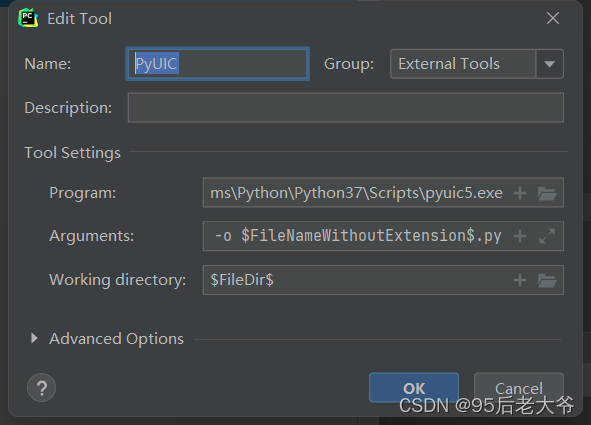
Task: Insert macro plus icon in Arguments field
Action: pos(520,236)
